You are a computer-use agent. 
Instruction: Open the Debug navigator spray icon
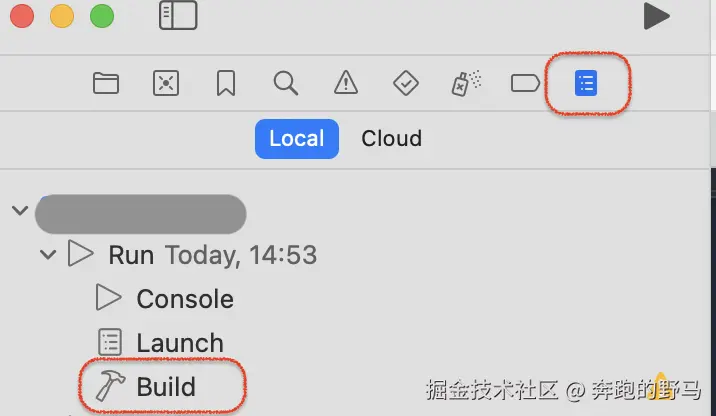pos(466,83)
